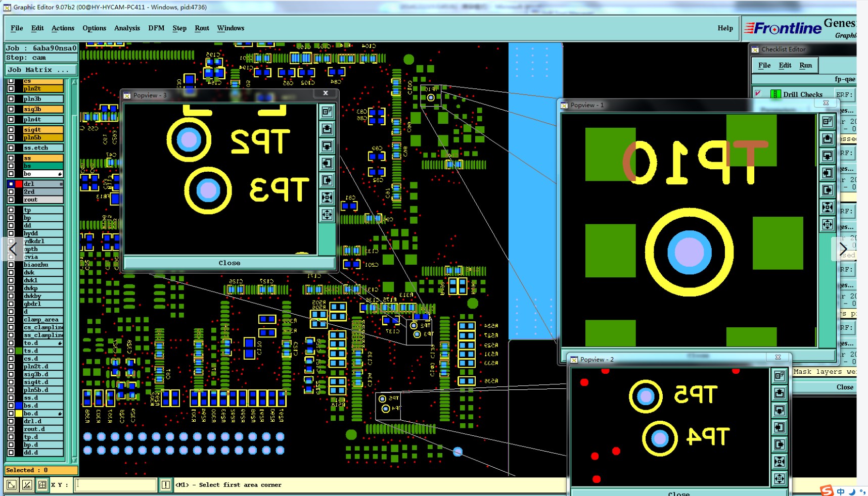Viewport: 868px width, 496px height.
Task: Toggle visibility checkbox for layer clamp_area
Action: 11,319
